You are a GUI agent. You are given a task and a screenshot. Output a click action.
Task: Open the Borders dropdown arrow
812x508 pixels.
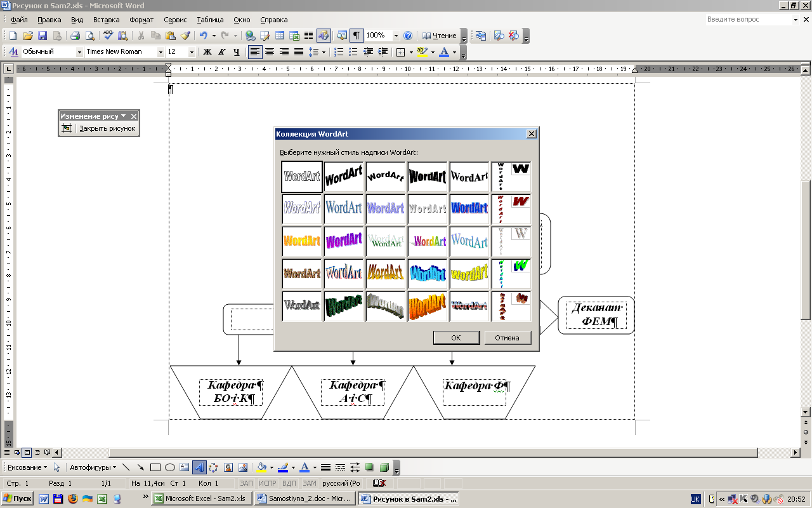(410, 52)
